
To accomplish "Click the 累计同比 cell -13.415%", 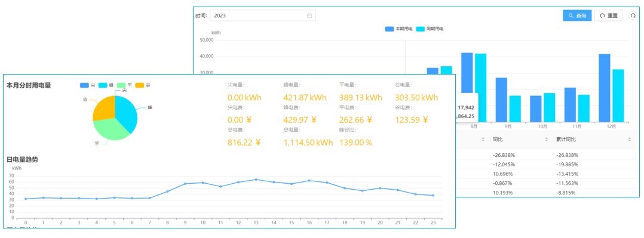I will [566, 174].
